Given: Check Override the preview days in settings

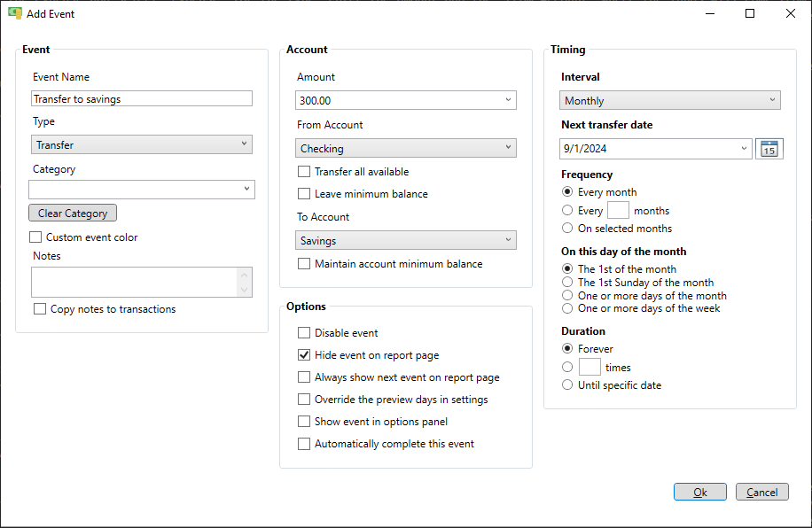Looking at the screenshot, I should click(304, 400).
